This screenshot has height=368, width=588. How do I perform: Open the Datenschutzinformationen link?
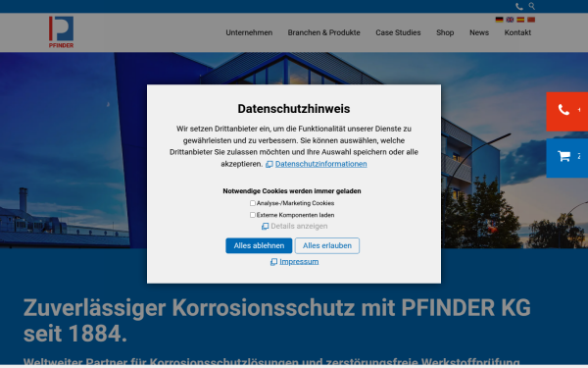321,164
